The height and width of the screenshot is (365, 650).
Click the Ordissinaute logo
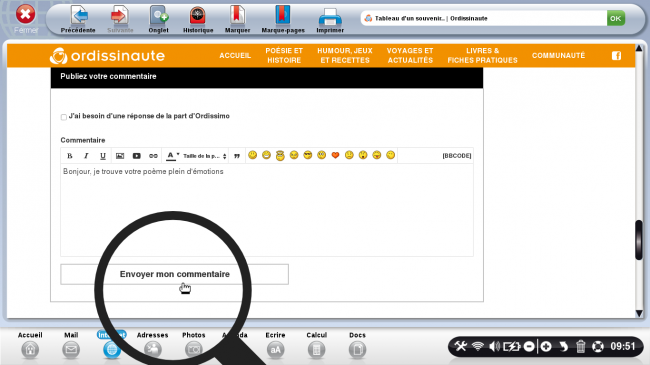click(x=107, y=56)
